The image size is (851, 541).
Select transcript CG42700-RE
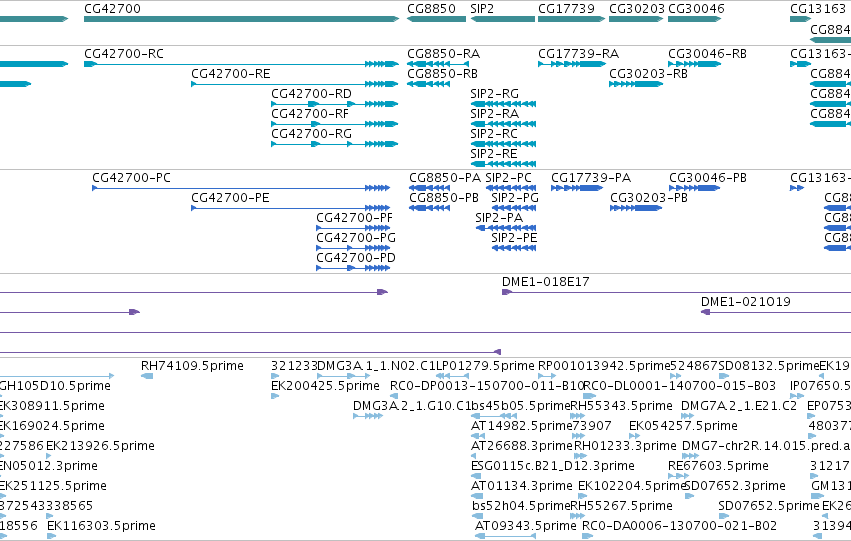coord(295,84)
